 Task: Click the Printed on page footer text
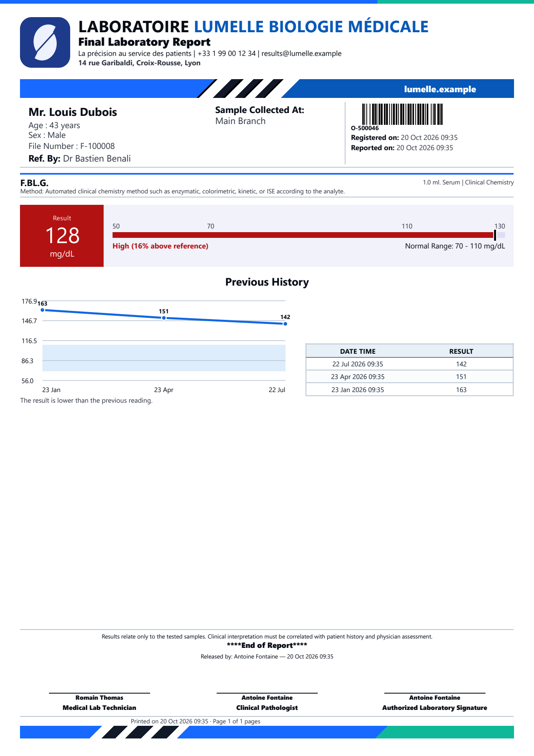tap(195, 721)
